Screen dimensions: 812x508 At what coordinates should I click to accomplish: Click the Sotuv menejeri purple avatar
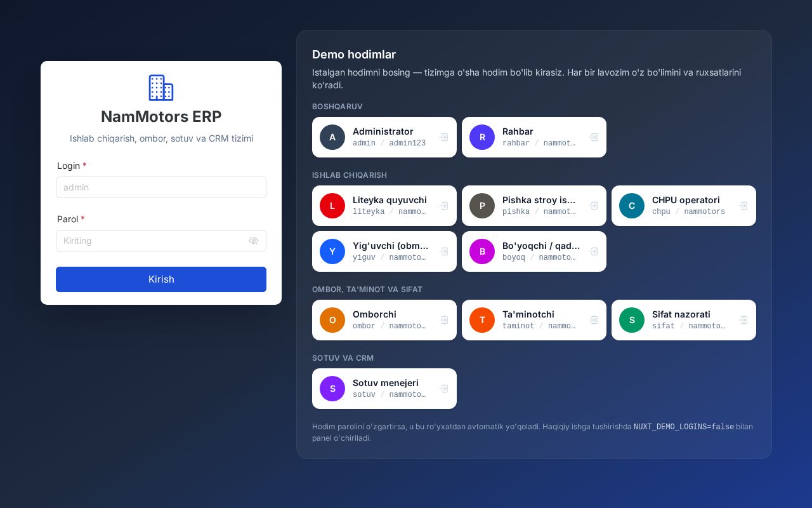click(x=332, y=389)
